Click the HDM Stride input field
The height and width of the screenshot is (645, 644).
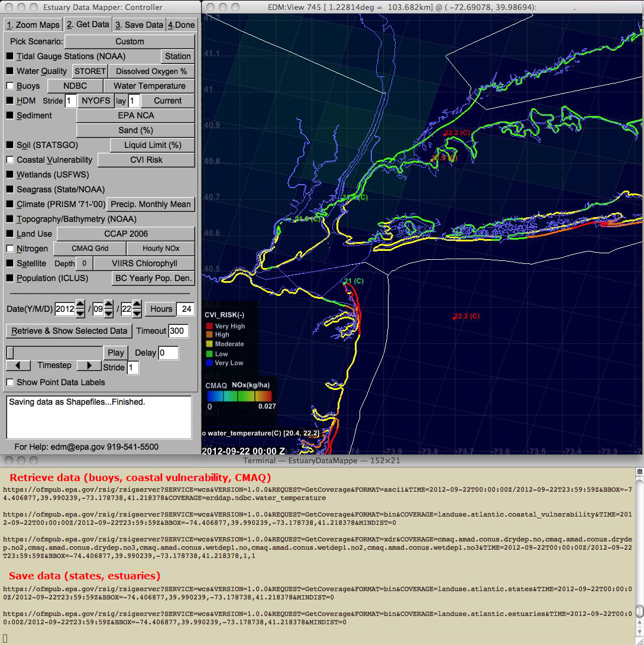click(x=70, y=101)
